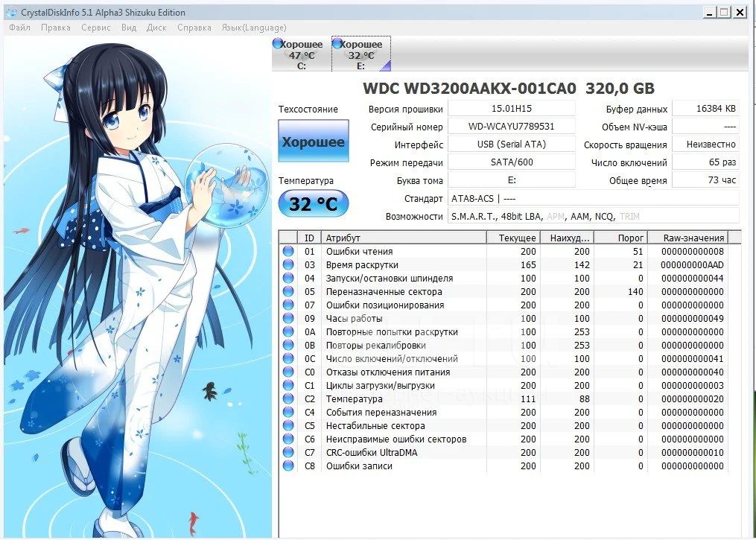Click the blue status orb on E: tab
This screenshot has height=540, width=756.
(x=337, y=43)
